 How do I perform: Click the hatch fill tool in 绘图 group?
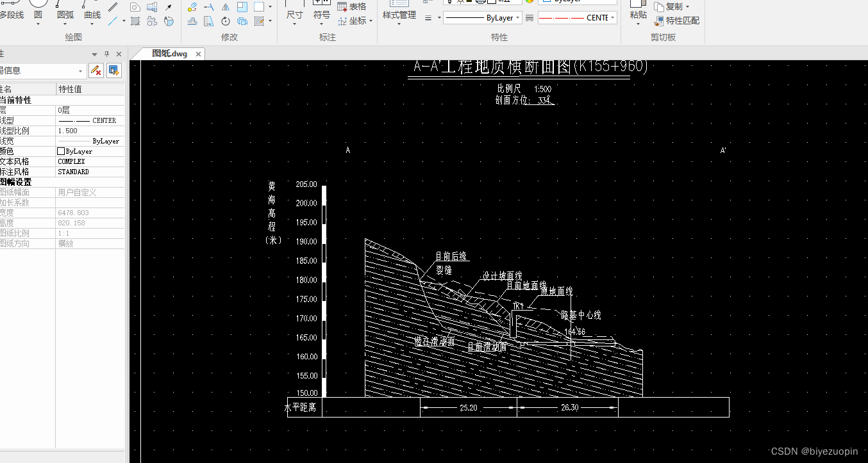[x=135, y=21]
